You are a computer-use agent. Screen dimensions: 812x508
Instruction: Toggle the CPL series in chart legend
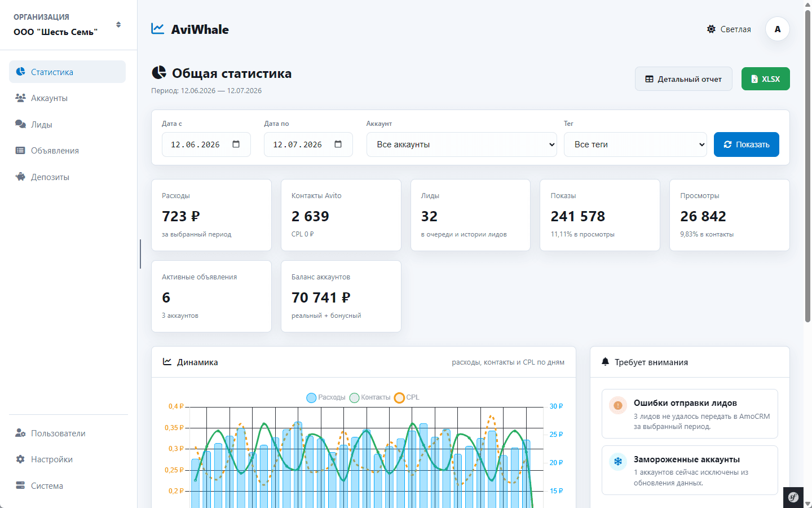(407, 397)
